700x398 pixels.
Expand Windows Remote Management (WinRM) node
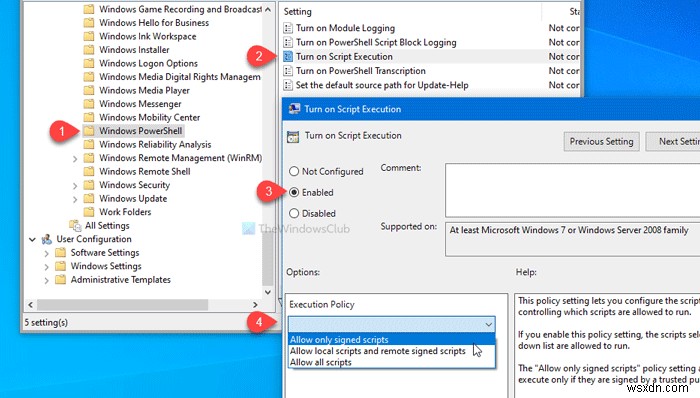point(75,158)
